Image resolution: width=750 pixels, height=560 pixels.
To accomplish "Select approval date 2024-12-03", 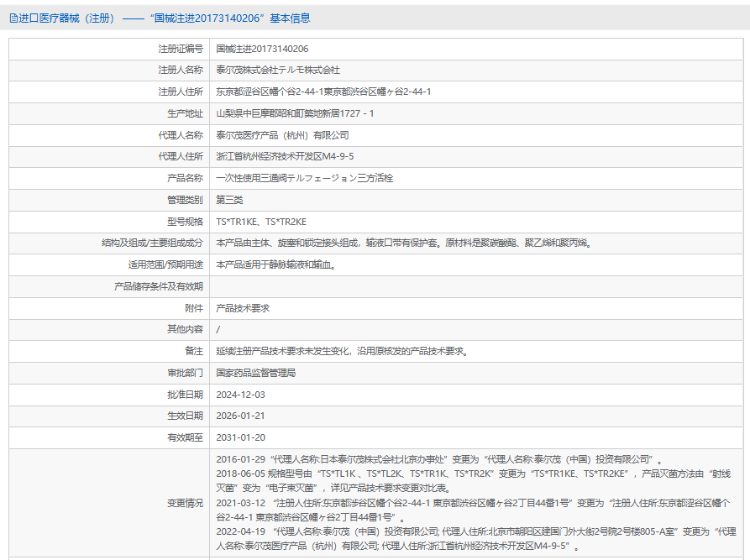I will click(x=240, y=395).
